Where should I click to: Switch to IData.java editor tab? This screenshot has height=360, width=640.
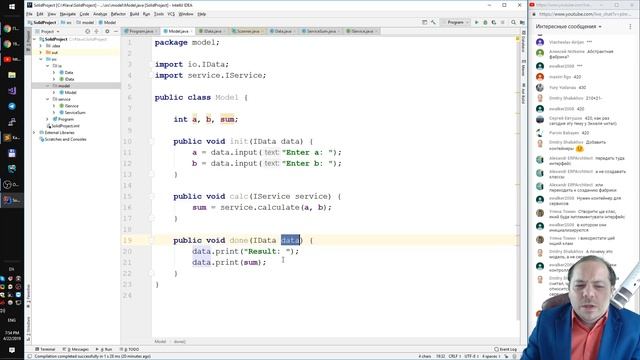tap(212, 31)
